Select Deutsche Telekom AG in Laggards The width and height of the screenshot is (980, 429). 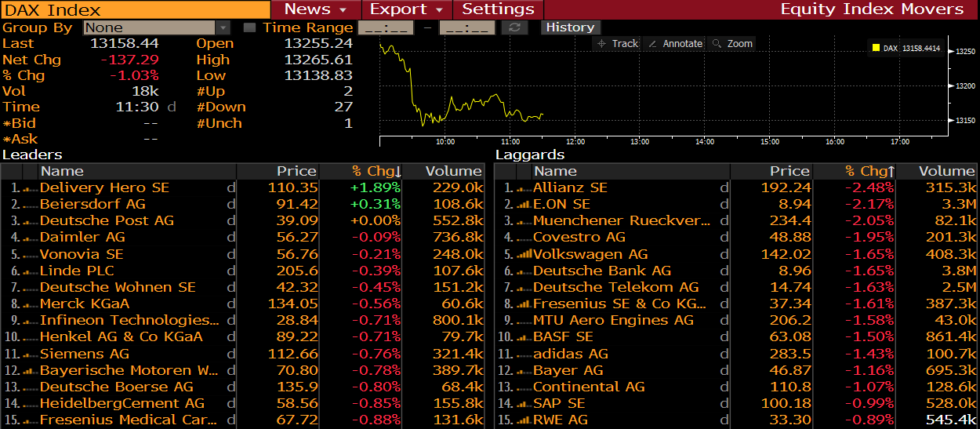click(x=615, y=288)
